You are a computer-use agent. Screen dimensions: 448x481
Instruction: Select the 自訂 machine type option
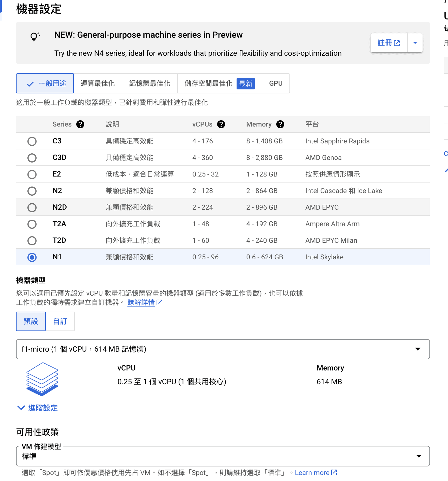[60, 321]
